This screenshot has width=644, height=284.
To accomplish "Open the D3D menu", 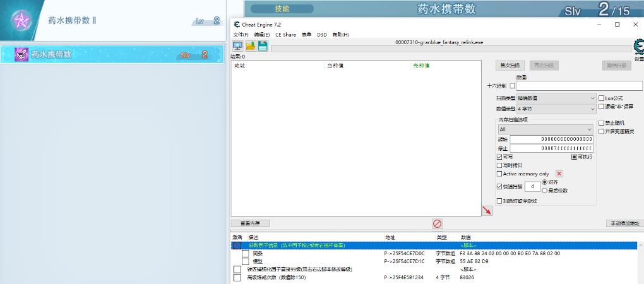I will coord(321,35).
